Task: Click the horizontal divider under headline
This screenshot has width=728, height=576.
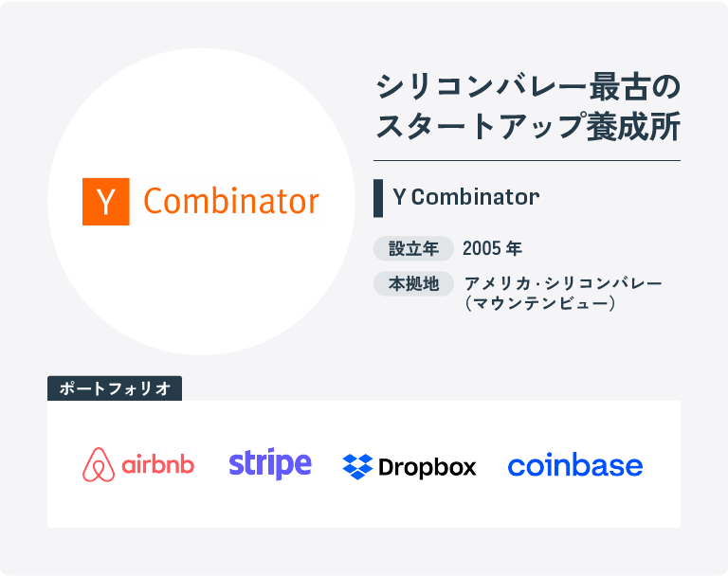Action: coord(527,161)
